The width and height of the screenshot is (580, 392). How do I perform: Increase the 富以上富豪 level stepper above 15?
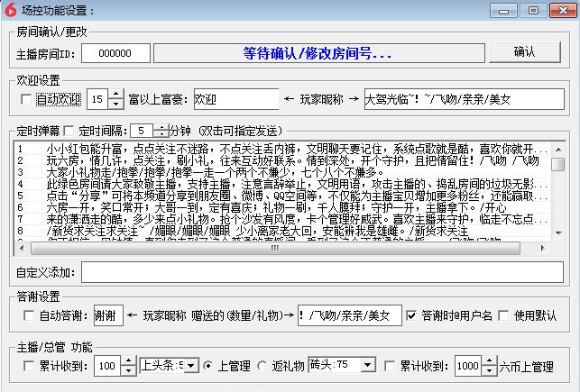coord(116,95)
